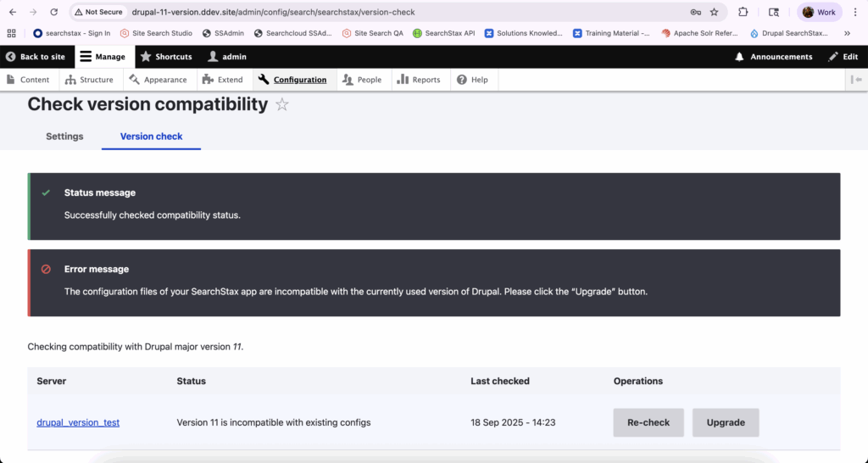Image resolution: width=868 pixels, height=463 pixels.
Task: Click the 'Status message' heading
Action: [x=100, y=192]
